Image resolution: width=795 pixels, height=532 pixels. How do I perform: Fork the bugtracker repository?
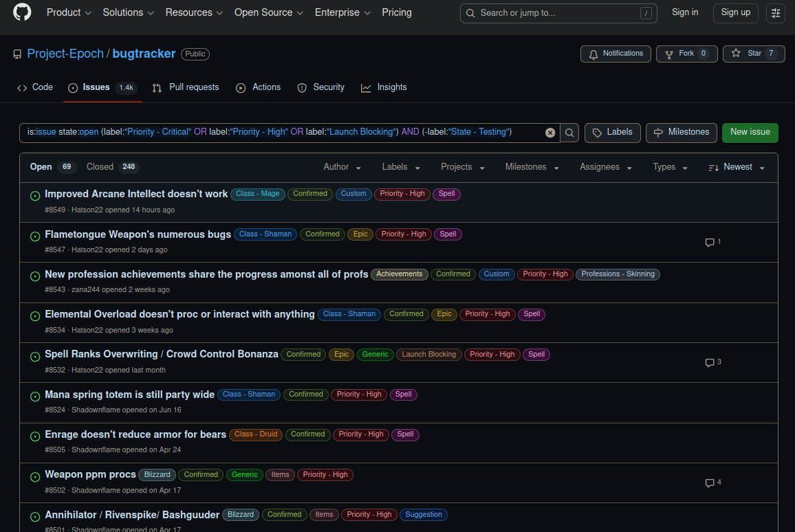pos(686,54)
